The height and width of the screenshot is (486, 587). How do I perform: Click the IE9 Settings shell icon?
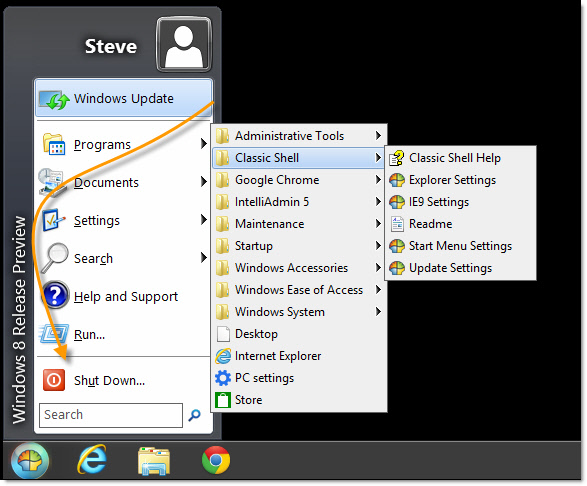point(397,202)
